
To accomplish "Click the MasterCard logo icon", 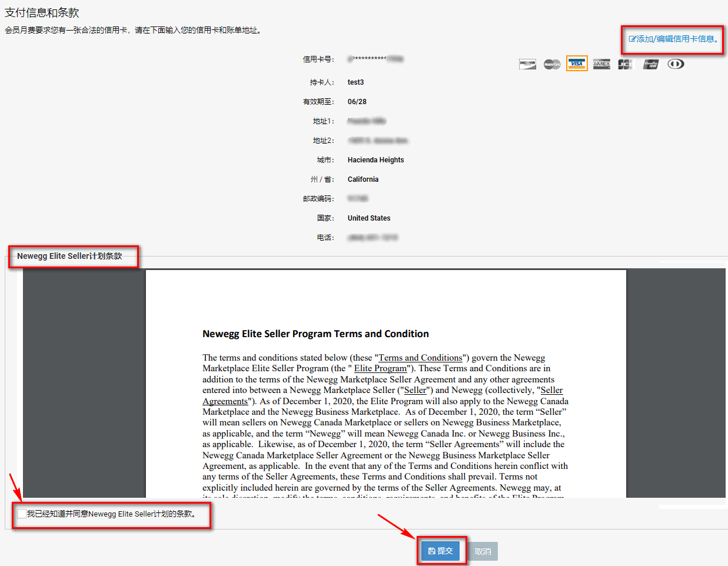I will [x=552, y=64].
